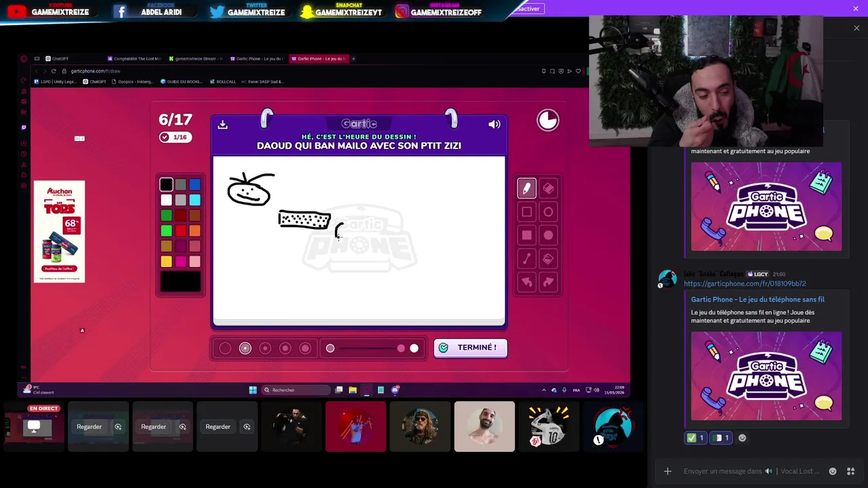Viewport: 868px width, 488px height.
Task: Click the number 10 jersey avatar
Action: click(x=549, y=426)
